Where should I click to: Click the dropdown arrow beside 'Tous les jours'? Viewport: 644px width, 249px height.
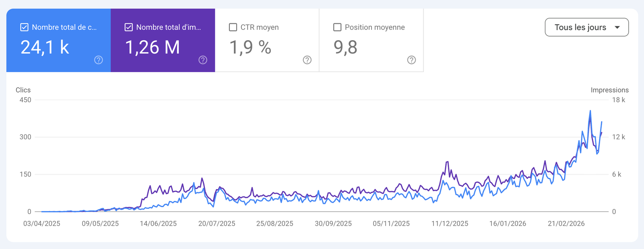point(617,27)
